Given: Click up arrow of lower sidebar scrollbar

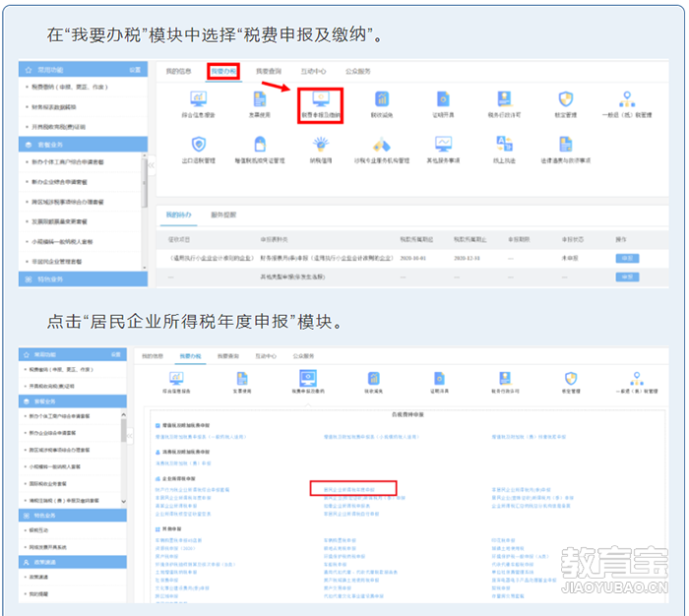Looking at the screenshot, I should coord(123,414).
